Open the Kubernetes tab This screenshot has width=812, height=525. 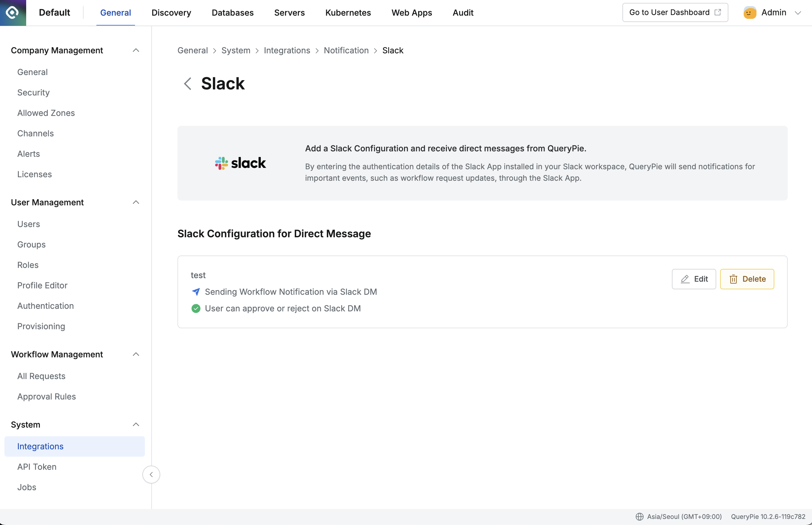348,12
